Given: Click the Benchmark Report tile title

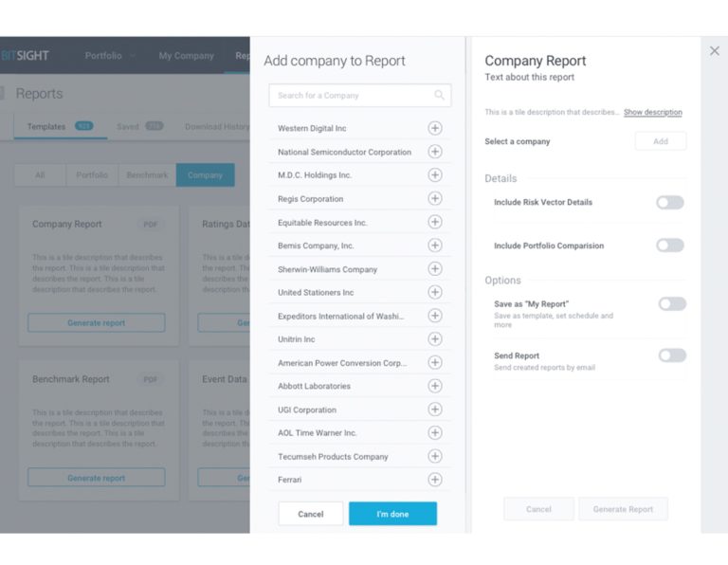Looking at the screenshot, I should point(70,379).
